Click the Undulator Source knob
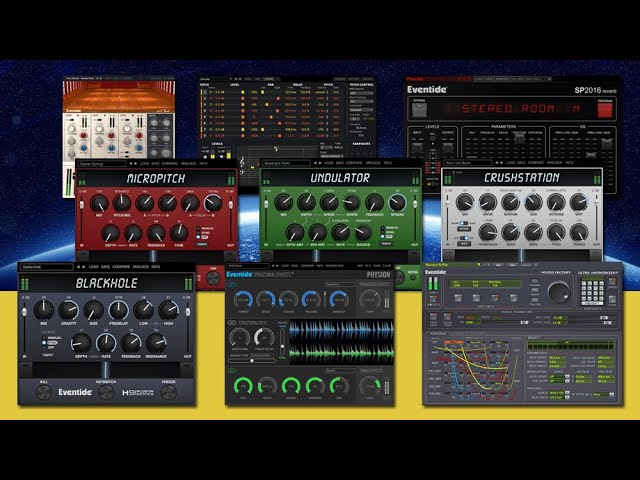The height and width of the screenshot is (480, 640). tap(363, 233)
